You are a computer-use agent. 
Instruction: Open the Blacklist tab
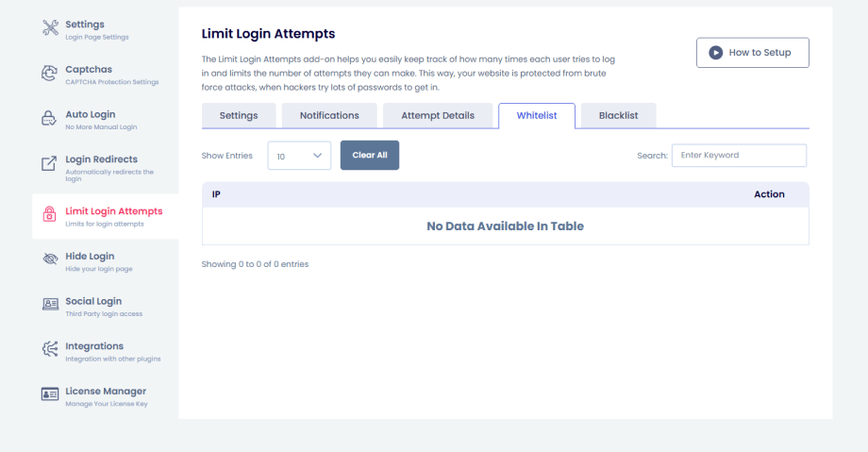(x=618, y=115)
